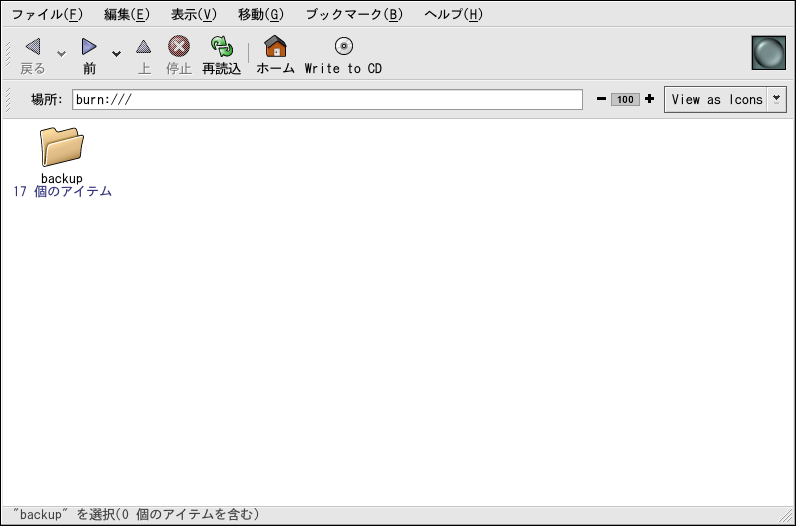The height and width of the screenshot is (526, 796).
Task: Select the backup folder icon
Action: pyautogui.click(x=62, y=147)
